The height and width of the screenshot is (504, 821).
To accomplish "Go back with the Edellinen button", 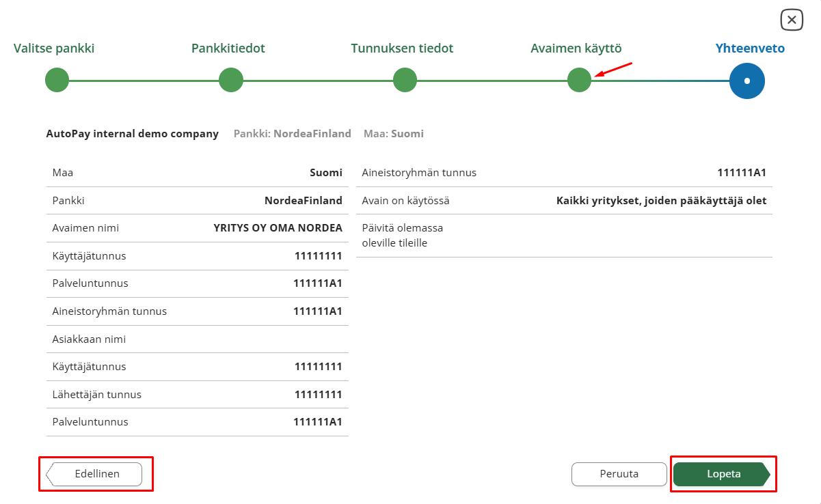I will point(96,474).
